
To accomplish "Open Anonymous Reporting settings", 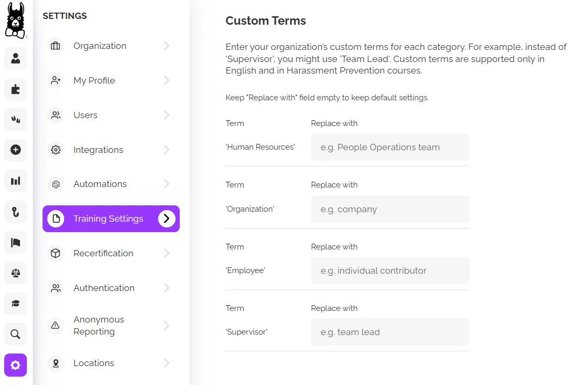I will pyautogui.click(x=99, y=326).
